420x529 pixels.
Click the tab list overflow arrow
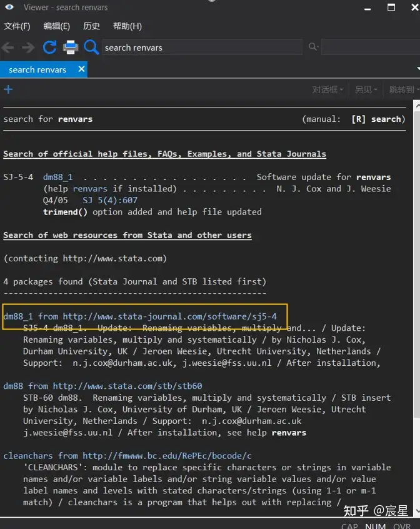(x=418, y=69)
